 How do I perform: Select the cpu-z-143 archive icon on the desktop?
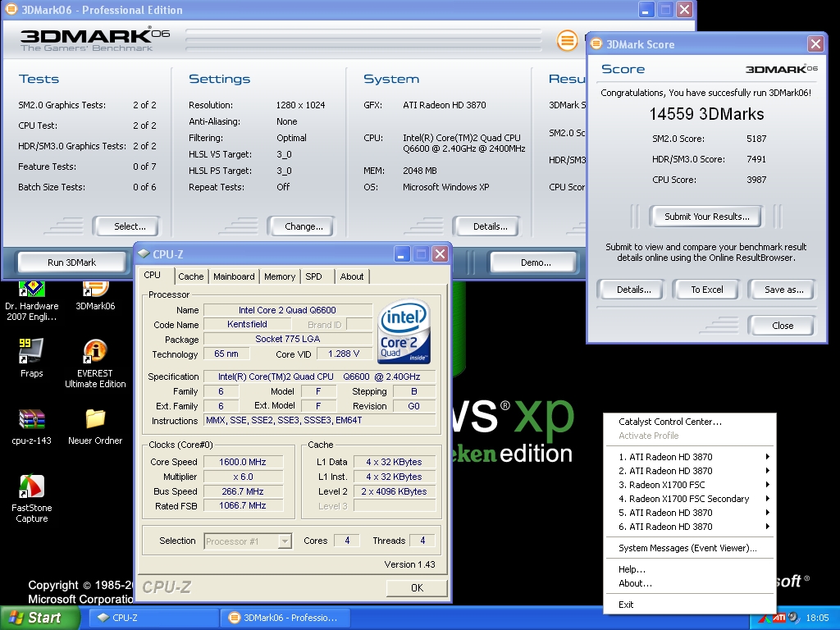click(x=32, y=419)
